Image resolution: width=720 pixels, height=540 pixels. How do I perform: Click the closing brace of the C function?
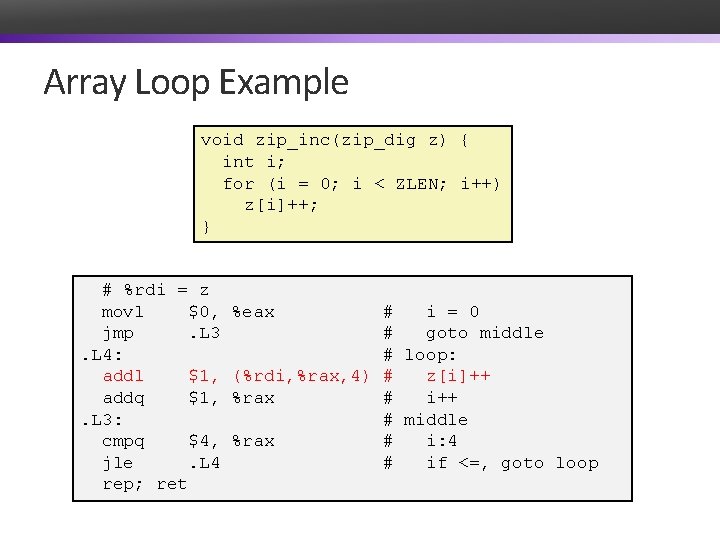point(206,227)
